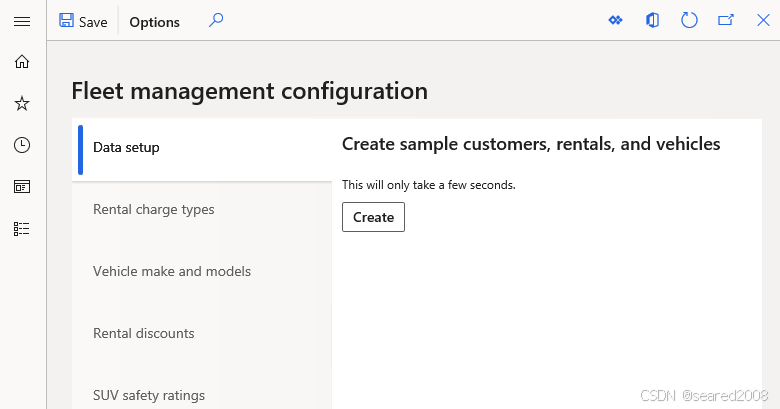780x409 pixels.
Task: Open the Options menu
Action: tap(155, 22)
